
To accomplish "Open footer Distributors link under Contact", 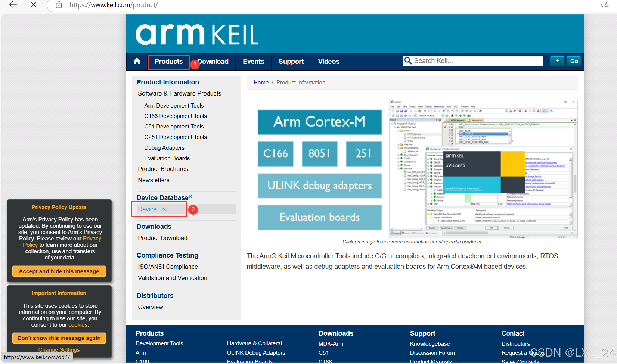I will [x=515, y=344].
